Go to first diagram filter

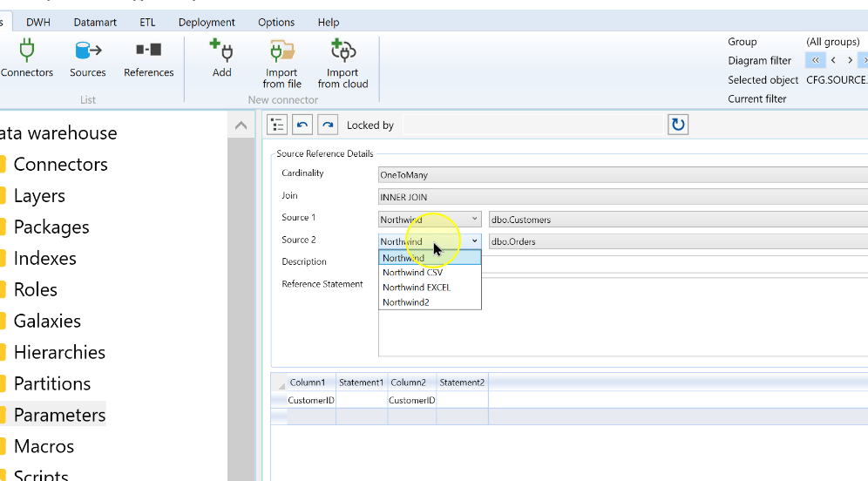[x=816, y=60]
